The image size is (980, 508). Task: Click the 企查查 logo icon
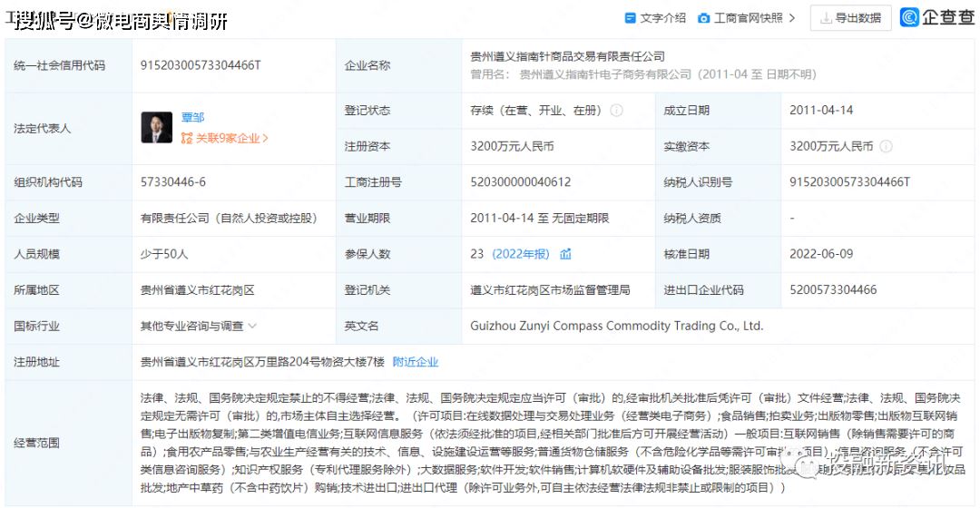[909, 17]
